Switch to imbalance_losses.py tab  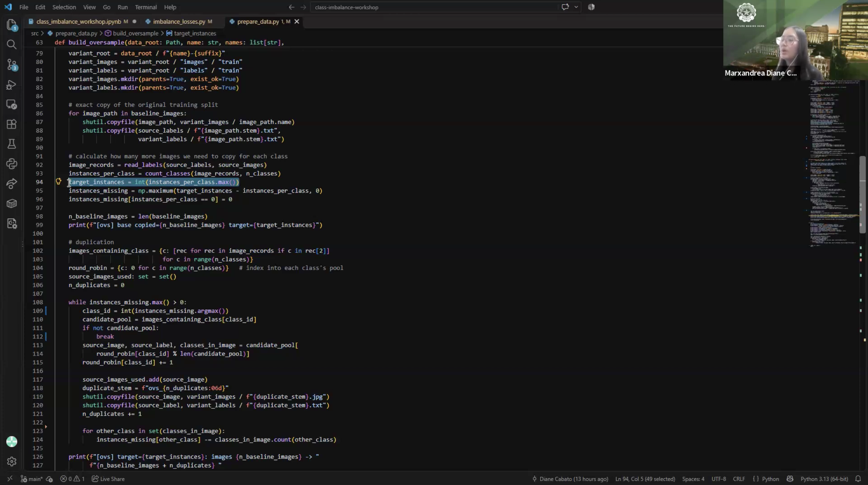[x=179, y=22]
